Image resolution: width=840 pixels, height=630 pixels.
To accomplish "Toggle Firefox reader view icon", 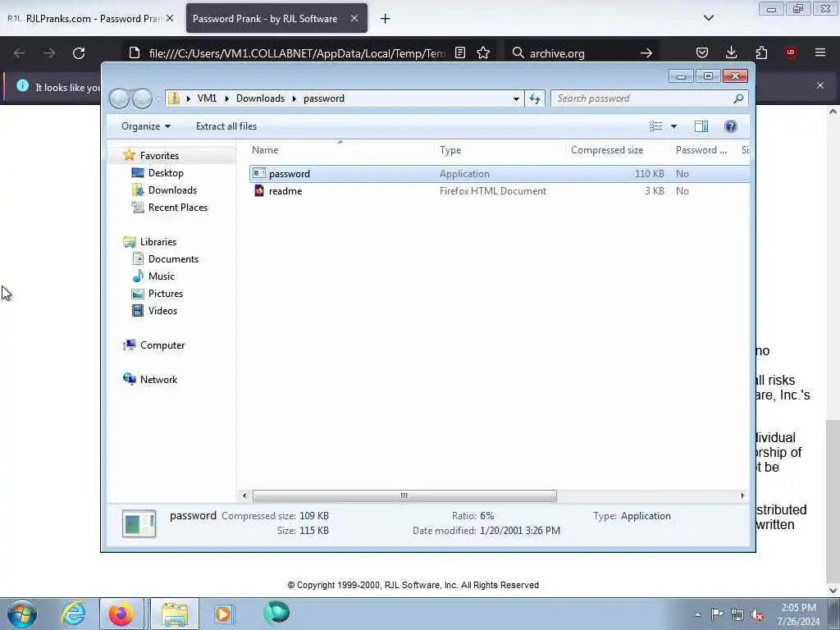I will tap(459, 52).
